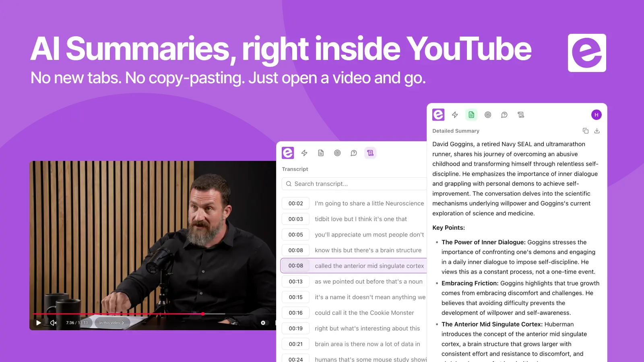Select the lightning quick-summary icon in summary panel

[x=455, y=115]
